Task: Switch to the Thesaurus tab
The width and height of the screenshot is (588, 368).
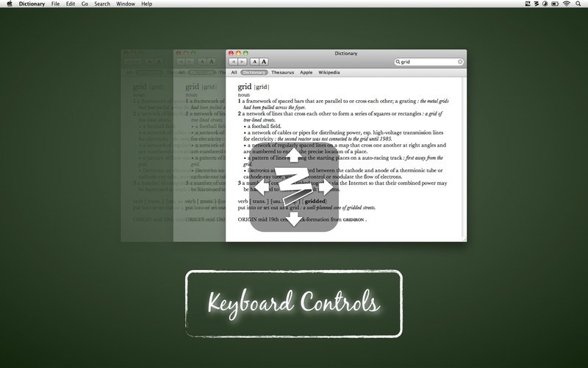Action: pos(282,73)
